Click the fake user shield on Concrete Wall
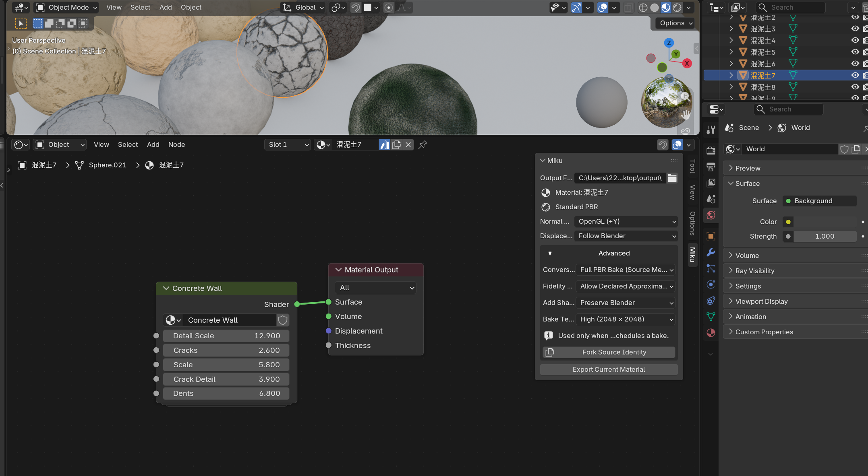 283,320
